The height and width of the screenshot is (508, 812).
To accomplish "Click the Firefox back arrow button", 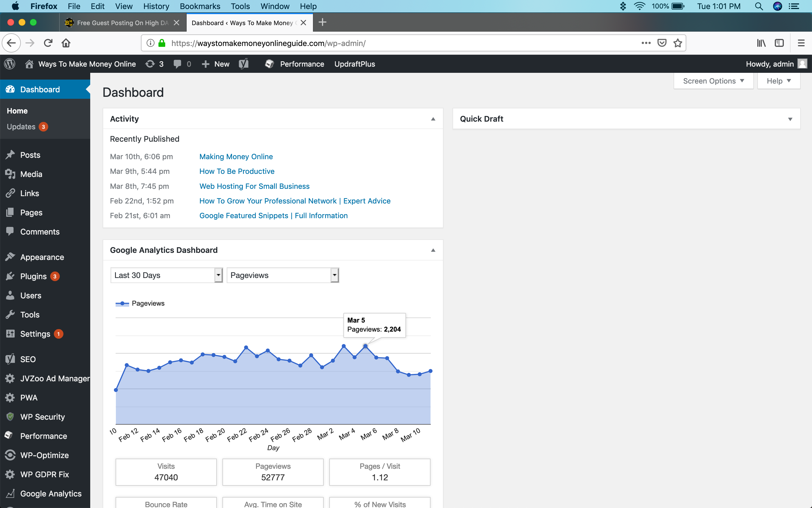I will pos(11,43).
